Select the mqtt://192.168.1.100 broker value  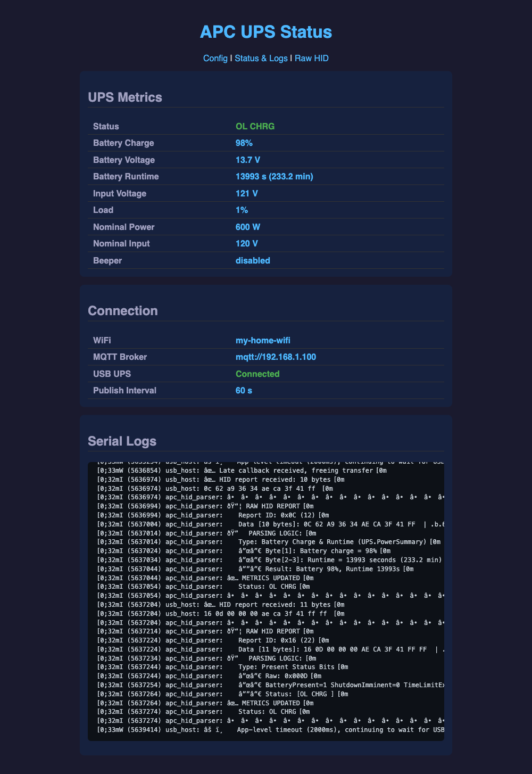[x=276, y=357]
